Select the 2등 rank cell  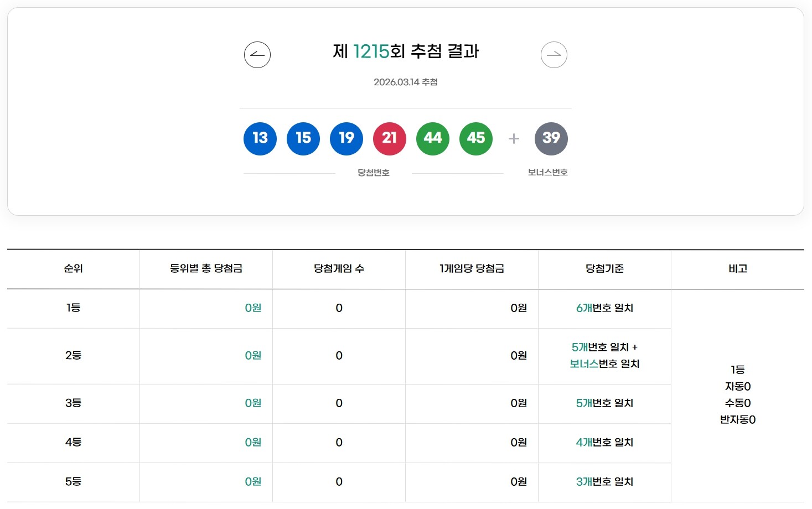(73, 355)
